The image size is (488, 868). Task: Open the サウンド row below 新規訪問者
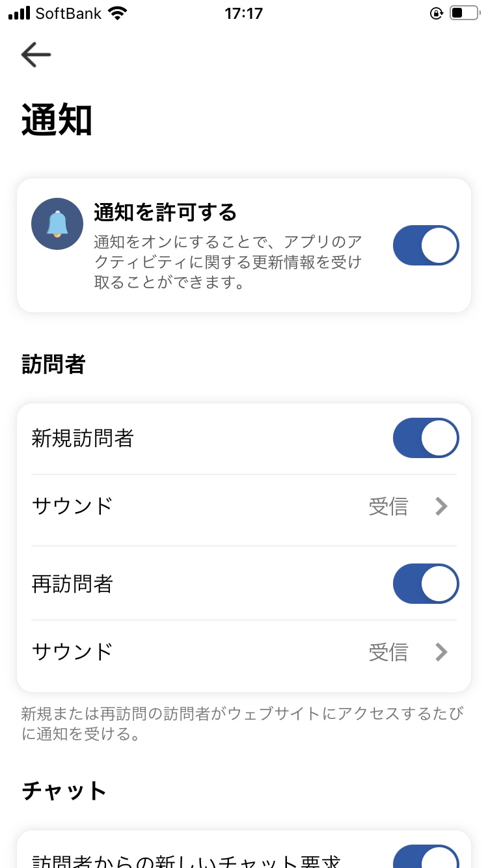tap(72, 506)
